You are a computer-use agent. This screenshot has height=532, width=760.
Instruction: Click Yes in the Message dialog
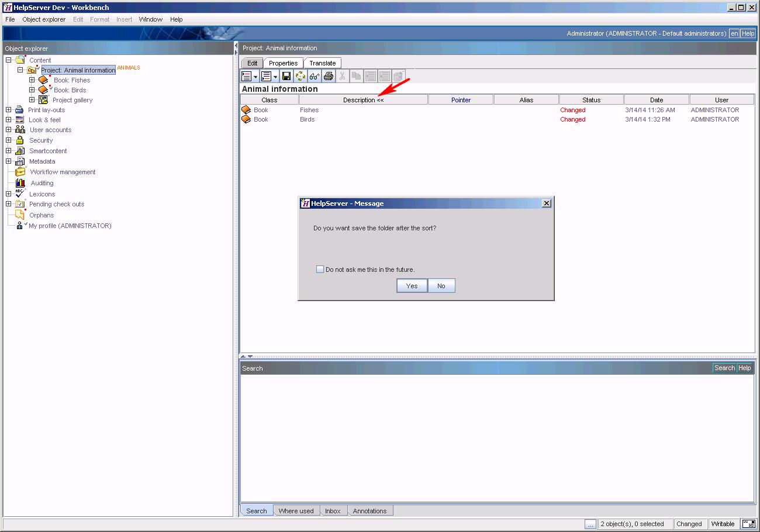click(x=412, y=286)
